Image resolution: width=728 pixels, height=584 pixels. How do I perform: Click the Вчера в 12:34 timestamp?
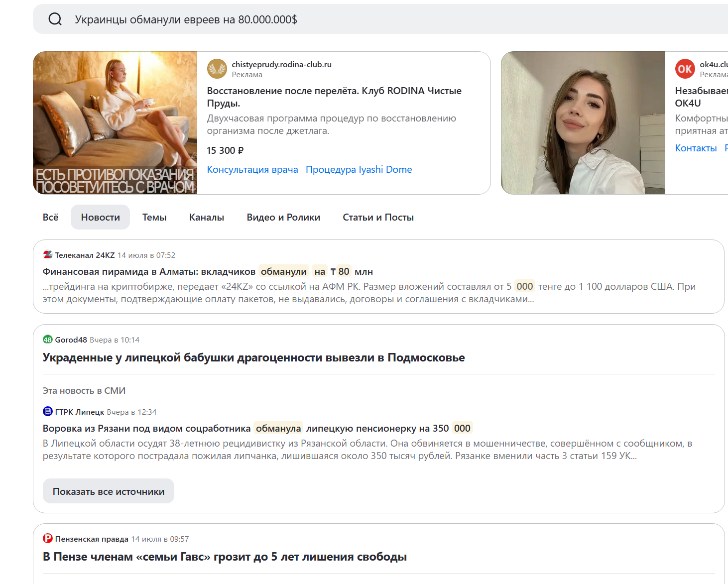[131, 412]
